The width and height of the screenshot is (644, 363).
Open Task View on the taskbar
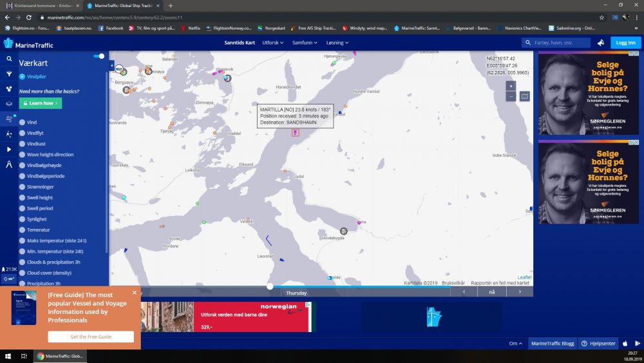(24, 356)
